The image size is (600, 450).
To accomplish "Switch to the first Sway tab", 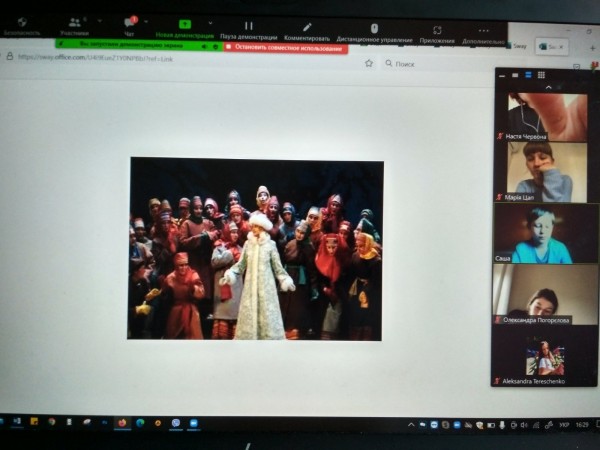I will click(517, 46).
